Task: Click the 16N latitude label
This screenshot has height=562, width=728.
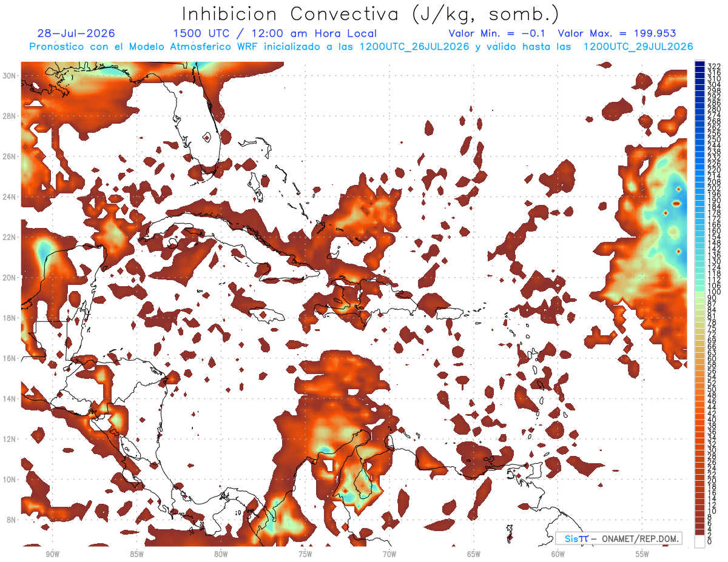Action: (10, 358)
